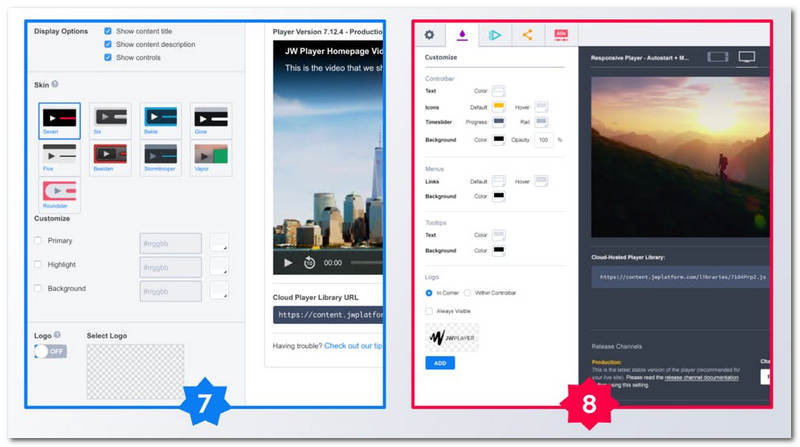Switch preview to wide tablet view
The height and width of the screenshot is (447, 800).
click(x=717, y=57)
